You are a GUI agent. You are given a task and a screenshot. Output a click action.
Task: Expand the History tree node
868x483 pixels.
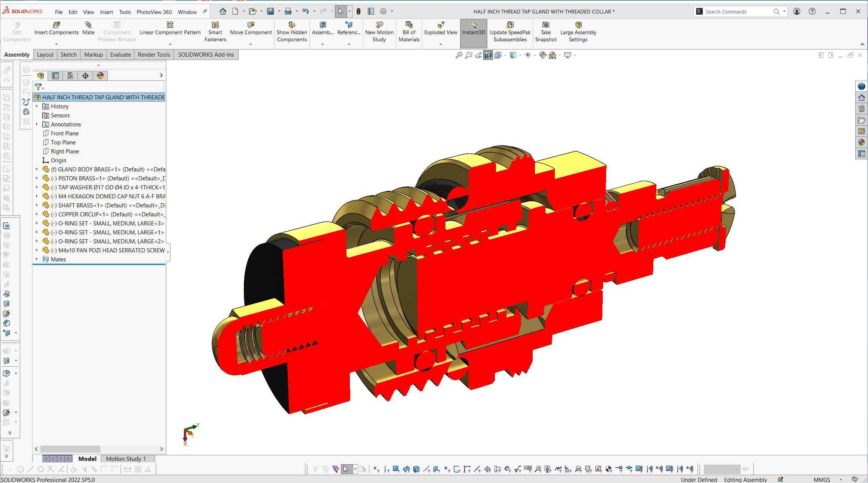[37, 106]
